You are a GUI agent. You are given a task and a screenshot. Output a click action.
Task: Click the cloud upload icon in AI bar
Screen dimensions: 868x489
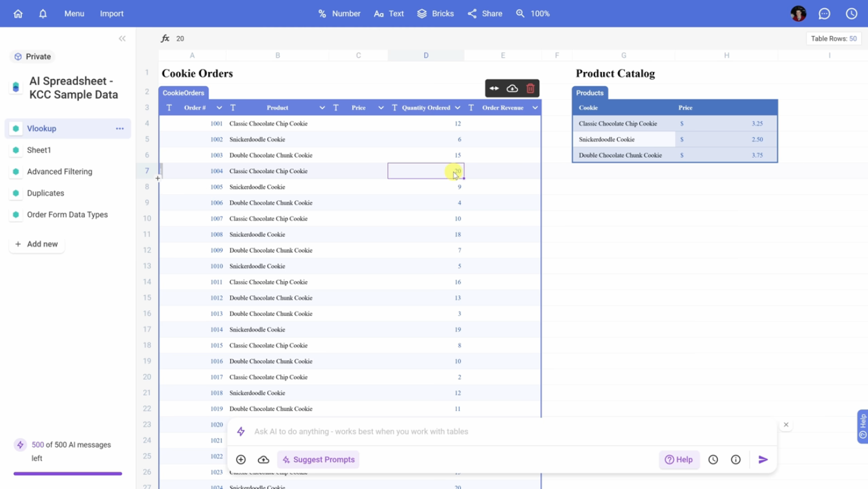click(x=263, y=460)
